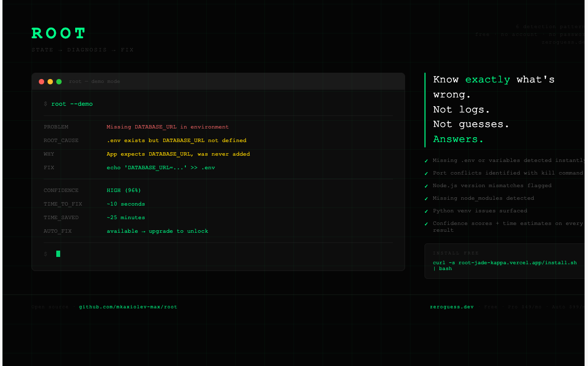Viewport: 588px width, 366px height.
Task: Click the 'root — demo mode' terminal title
Action: click(95, 81)
